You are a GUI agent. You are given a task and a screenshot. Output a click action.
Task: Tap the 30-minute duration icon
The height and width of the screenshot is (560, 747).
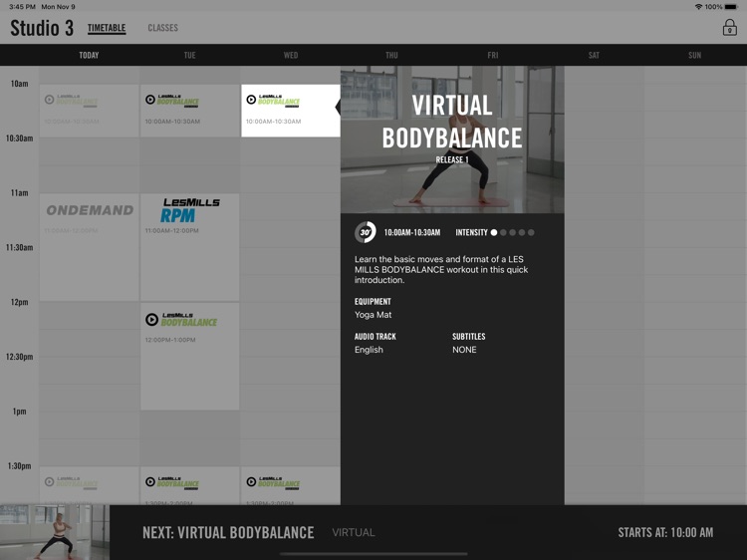[x=366, y=232]
